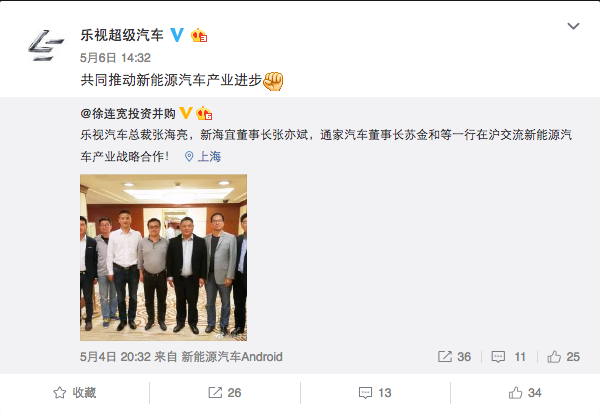This screenshot has width=600, height=411.
Task: Like this post with the 34 thumbs-up
Action: point(525,393)
